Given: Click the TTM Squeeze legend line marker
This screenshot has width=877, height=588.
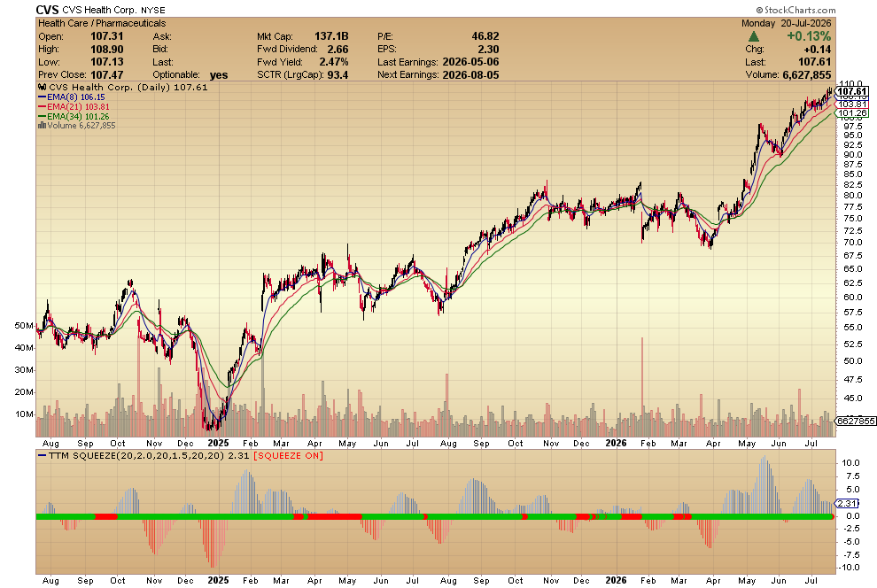Looking at the screenshot, I should (42, 455).
